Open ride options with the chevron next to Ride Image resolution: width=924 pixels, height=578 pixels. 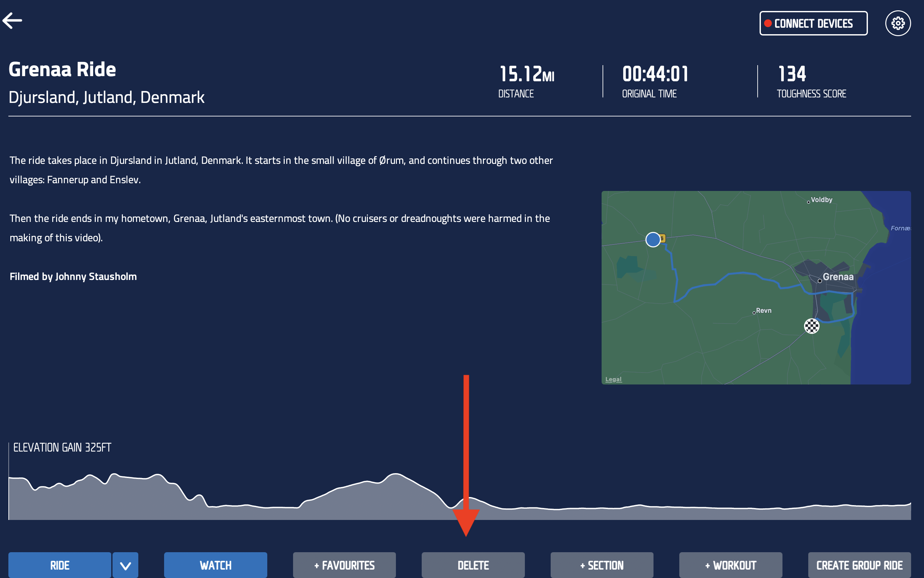click(125, 565)
